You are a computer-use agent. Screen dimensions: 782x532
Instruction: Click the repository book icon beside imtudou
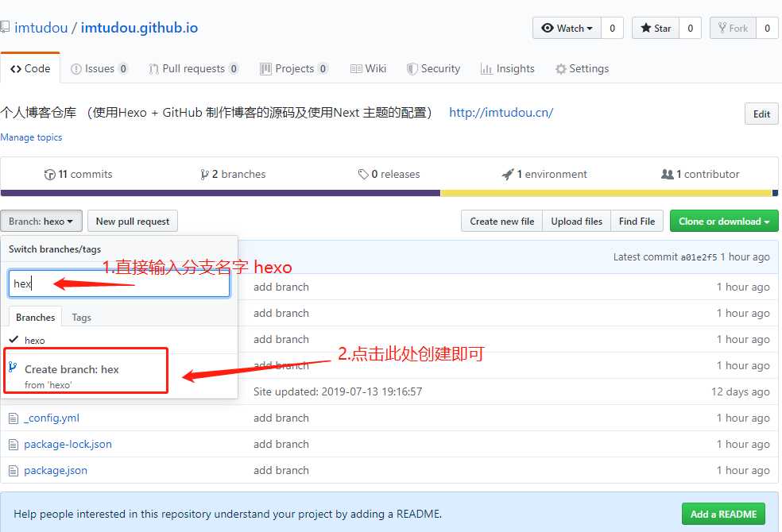point(5,27)
